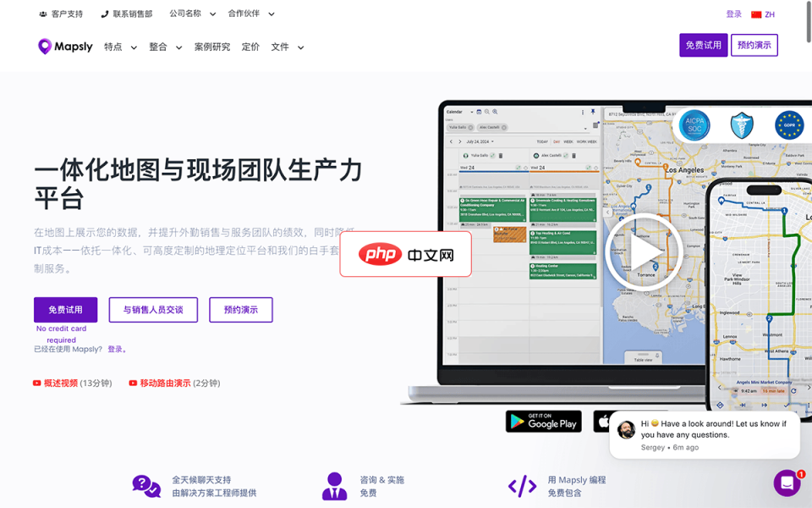Click the Mapsly logo

(x=65, y=47)
